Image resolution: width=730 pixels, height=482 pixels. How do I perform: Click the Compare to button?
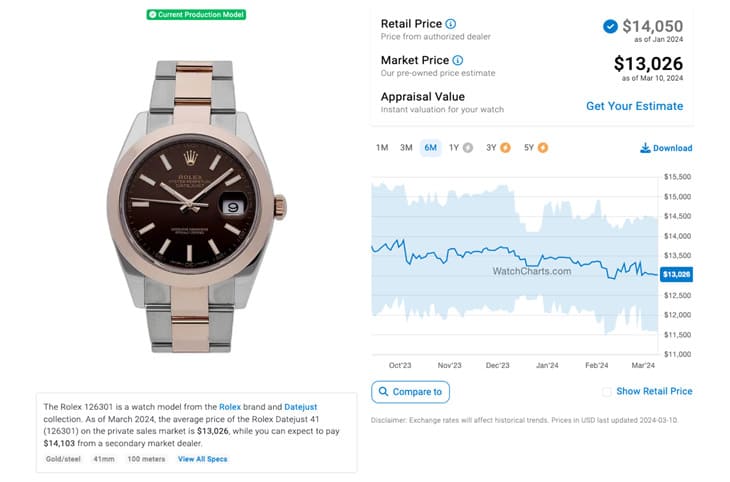click(x=410, y=392)
